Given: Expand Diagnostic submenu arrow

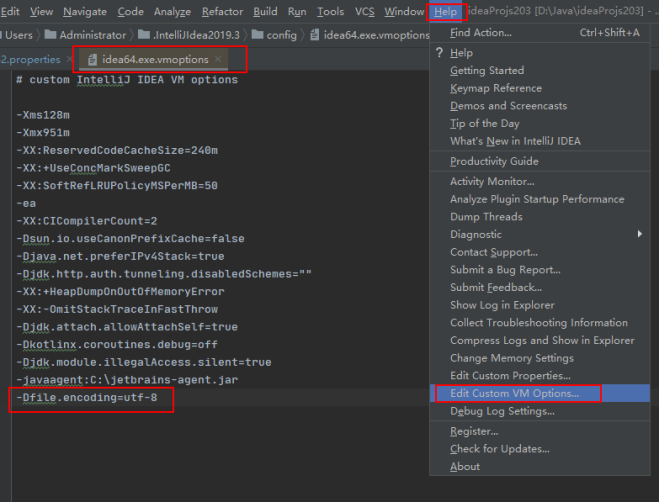Looking at the screenshot, I should click(x=639, y=234).
